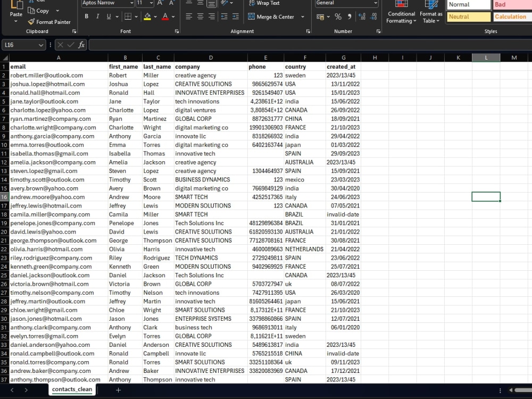The height and width of the screenshot is (399, 532).
Task: Click the Copy button
Action: [39, 11]
